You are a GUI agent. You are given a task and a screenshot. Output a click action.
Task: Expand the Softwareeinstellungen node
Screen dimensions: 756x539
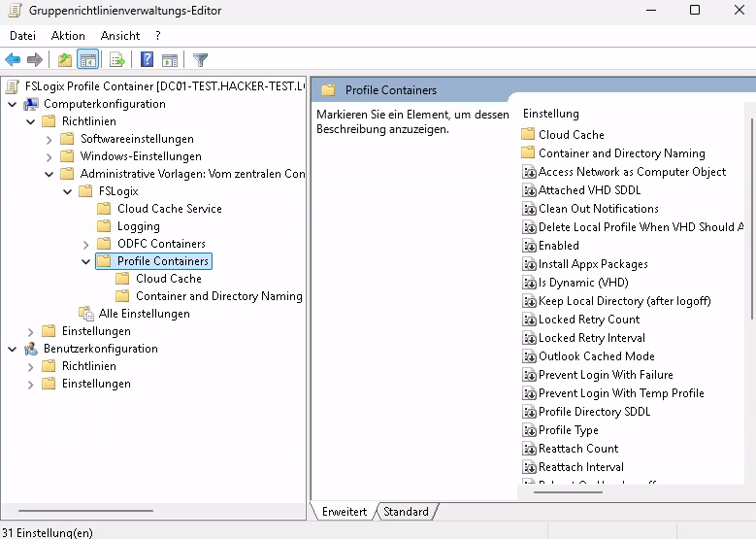coord(49,139)
